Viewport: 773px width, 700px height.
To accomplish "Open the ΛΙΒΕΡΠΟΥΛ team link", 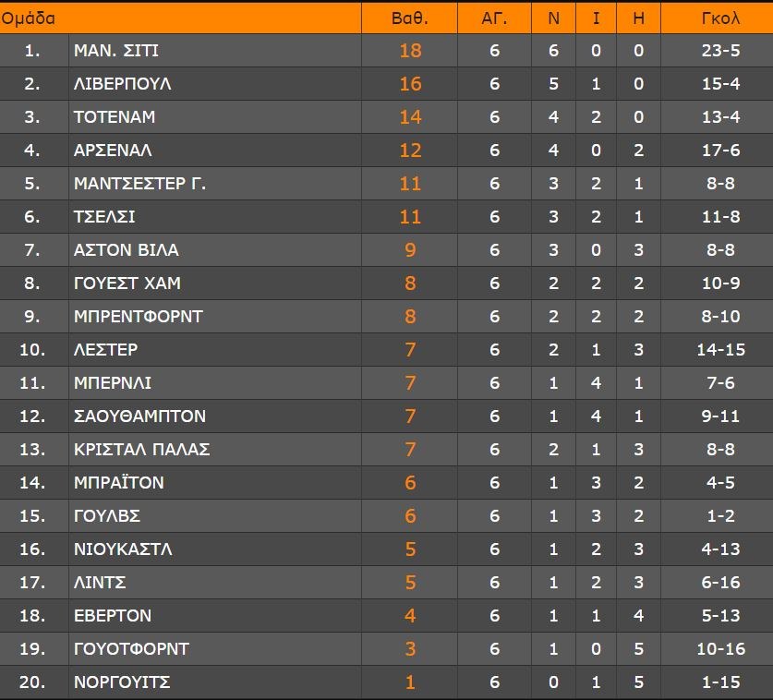I will tap(123, 84).
